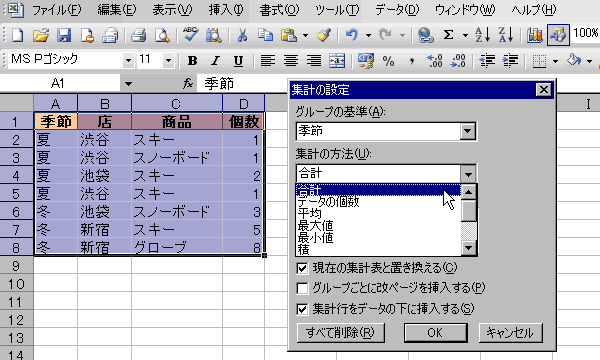Image resolution: width=600 pixels, height=360 pixels.
Task: Click the list scrollbar down arrow
Action: 469,248
